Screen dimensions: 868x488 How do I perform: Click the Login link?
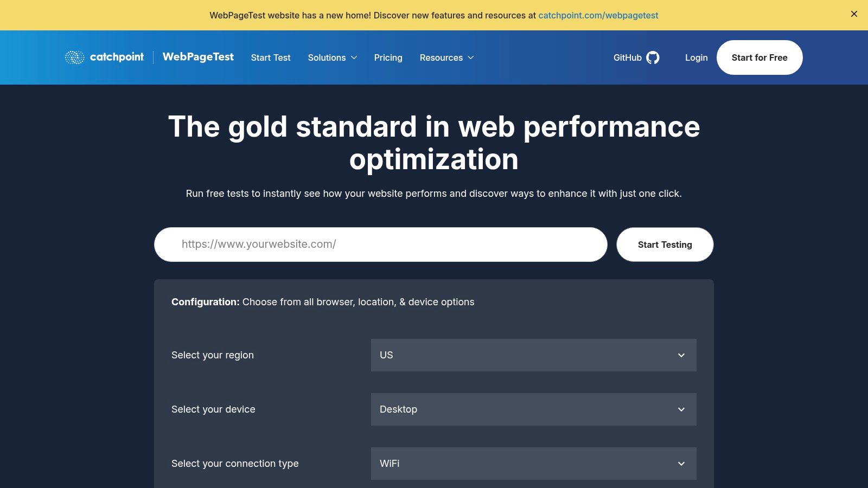[697, 57]
